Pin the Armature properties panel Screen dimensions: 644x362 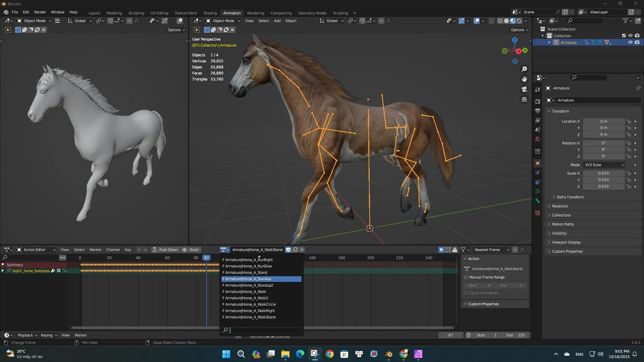tap(638, 88)
